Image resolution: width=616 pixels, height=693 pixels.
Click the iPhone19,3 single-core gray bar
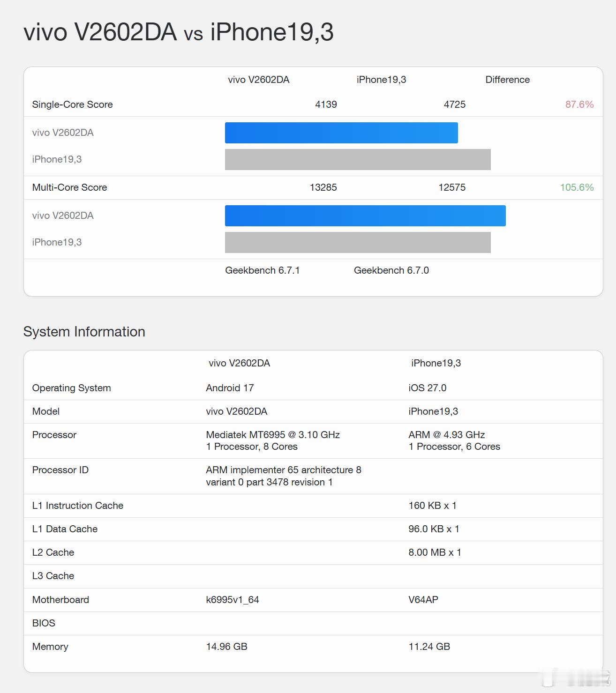tap(358, 159)
